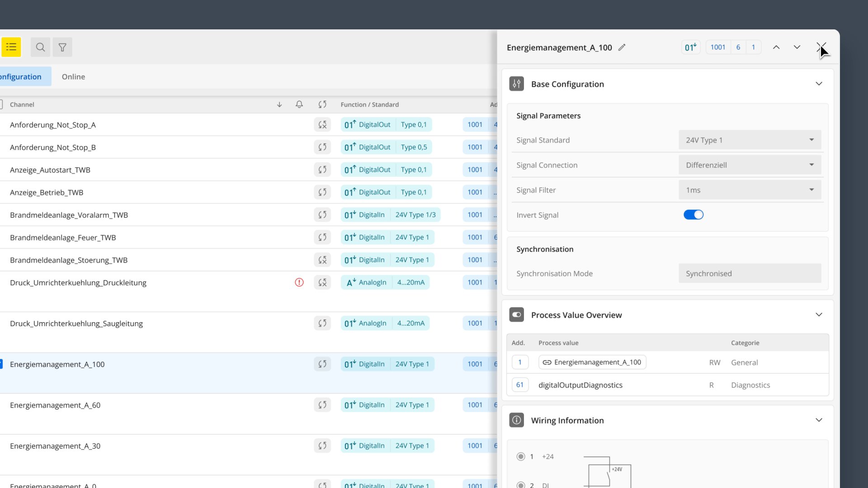Open the Signal Standard dropdown

click(750, 140)
